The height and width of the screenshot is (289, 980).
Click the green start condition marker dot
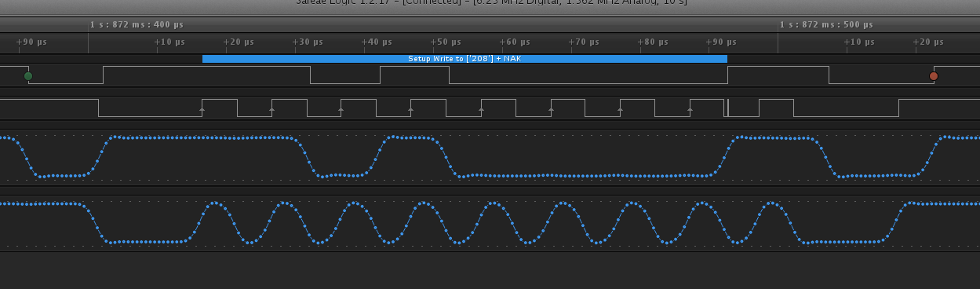click(x=28, y=76)
